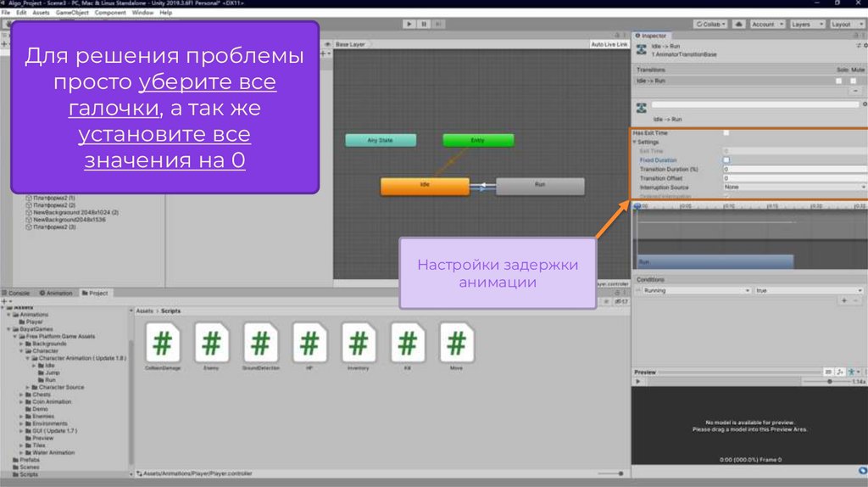
Task: Open the Kill script
Action: pos(408,345)
